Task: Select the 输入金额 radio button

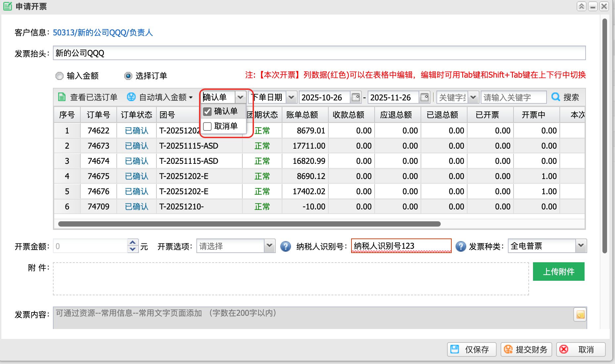Action: [x=60, y=76]
